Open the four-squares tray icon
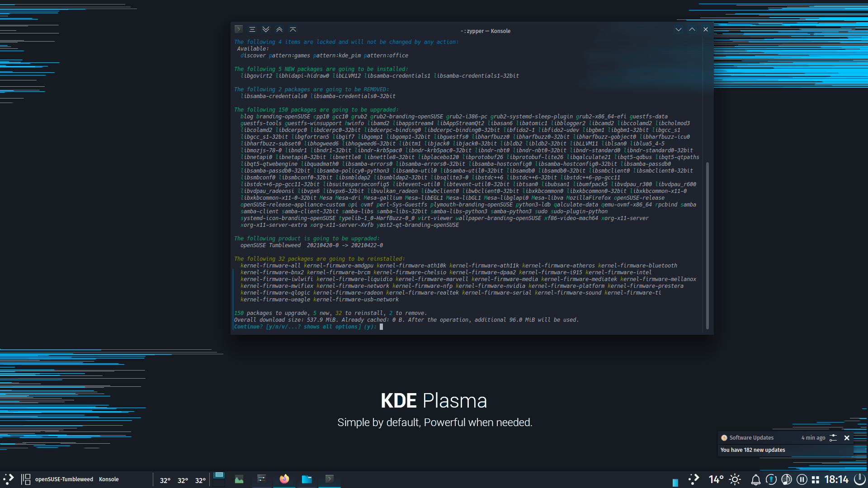Viewport: 868px width, 488px height. coord(816,480)
